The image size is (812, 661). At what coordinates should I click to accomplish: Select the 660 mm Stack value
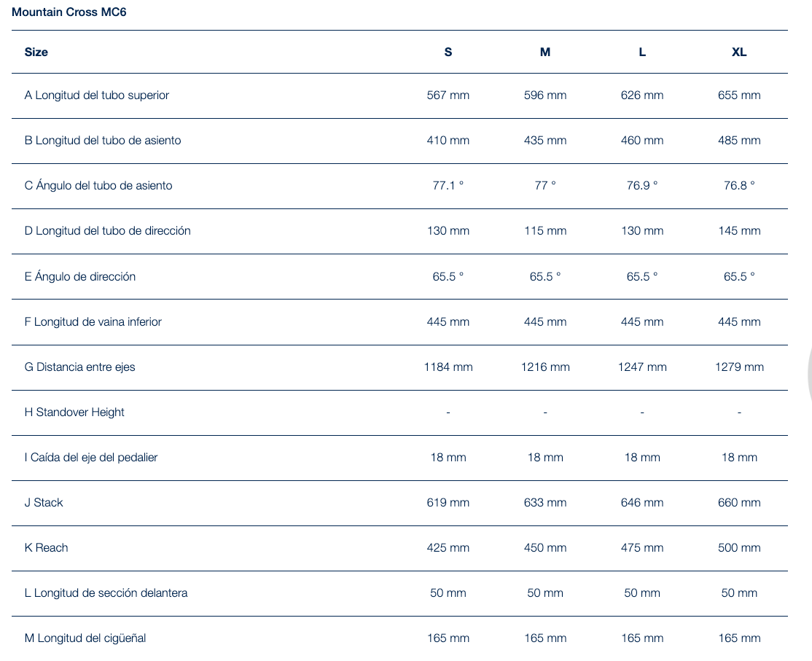click(x=739, y=503)
